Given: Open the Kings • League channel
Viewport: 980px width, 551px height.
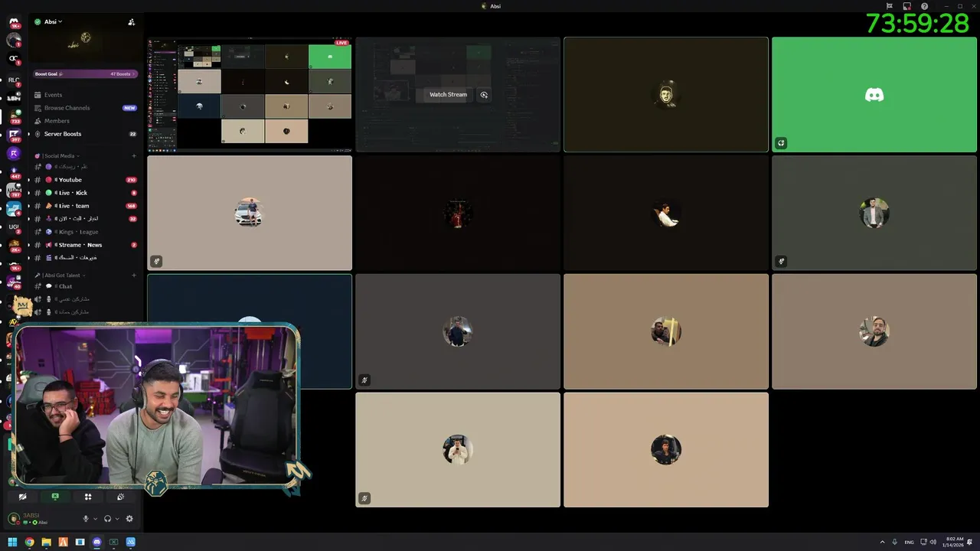Looking at the screenshot, I should tap(85, 232).
